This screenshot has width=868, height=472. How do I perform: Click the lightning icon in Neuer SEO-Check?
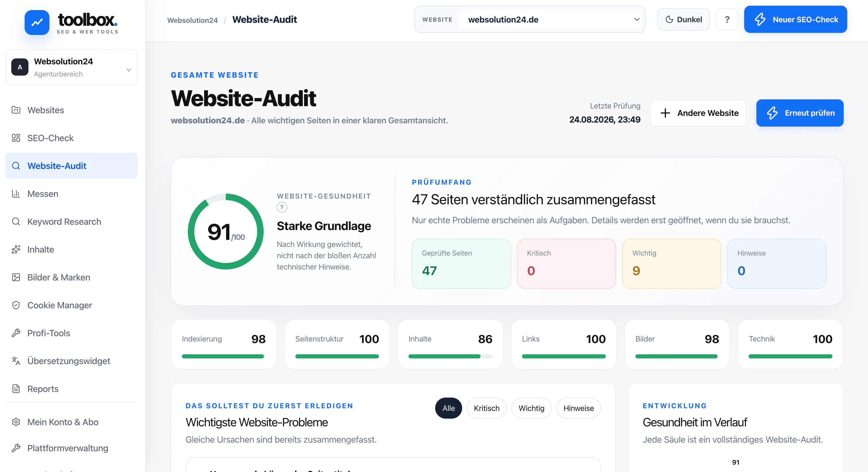pos(760,20)
